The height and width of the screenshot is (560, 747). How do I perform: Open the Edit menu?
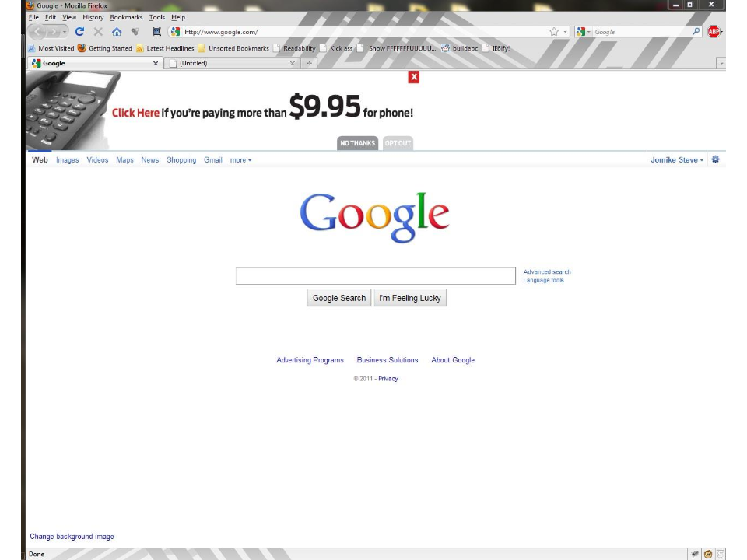pyautogui.click(x=51, y=17)
